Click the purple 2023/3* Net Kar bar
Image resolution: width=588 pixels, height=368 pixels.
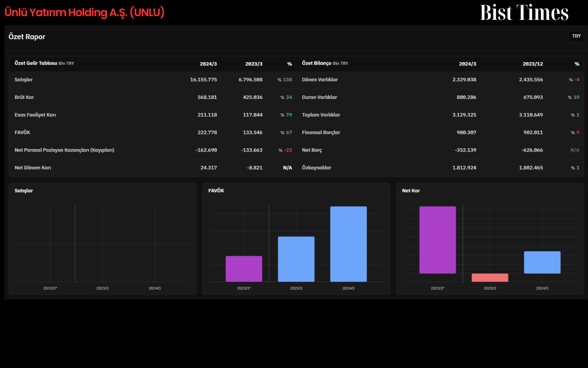437,240
